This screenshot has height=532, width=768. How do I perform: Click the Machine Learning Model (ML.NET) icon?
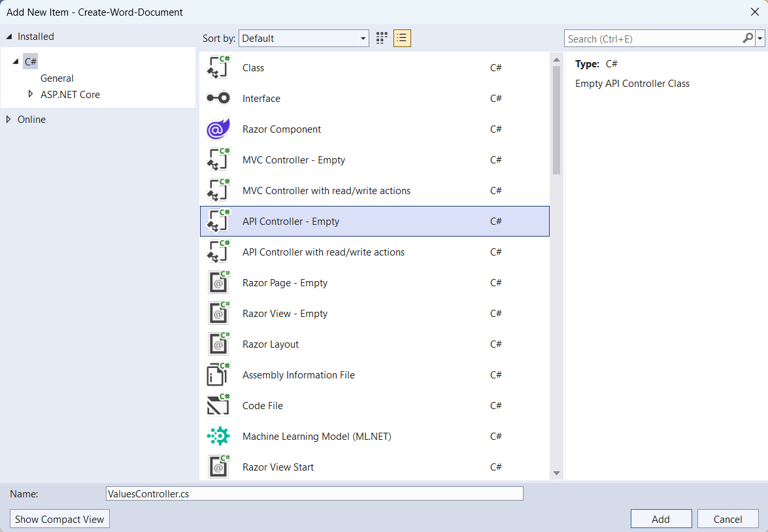[x=218, y=436]
